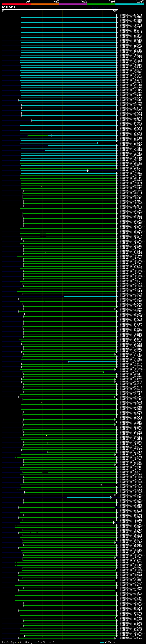Click hit label UniRef100_Q10CE4
The image size is (146, 644).
coord(131,58)
